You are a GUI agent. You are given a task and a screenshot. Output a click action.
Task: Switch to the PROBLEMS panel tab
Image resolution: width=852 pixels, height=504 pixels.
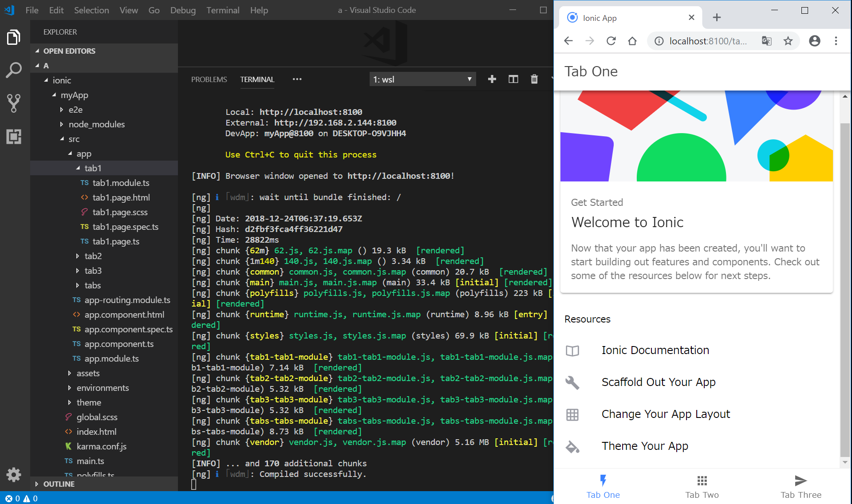tap(209, 79)
